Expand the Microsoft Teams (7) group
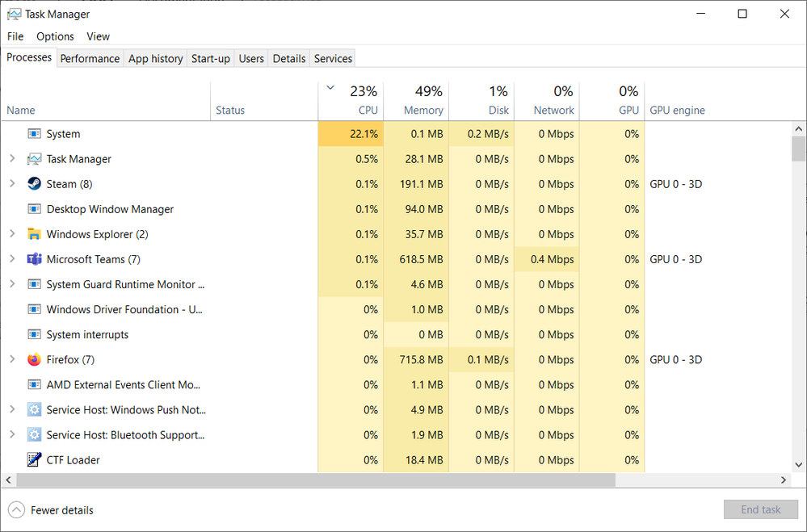 [x=12, y=259]
